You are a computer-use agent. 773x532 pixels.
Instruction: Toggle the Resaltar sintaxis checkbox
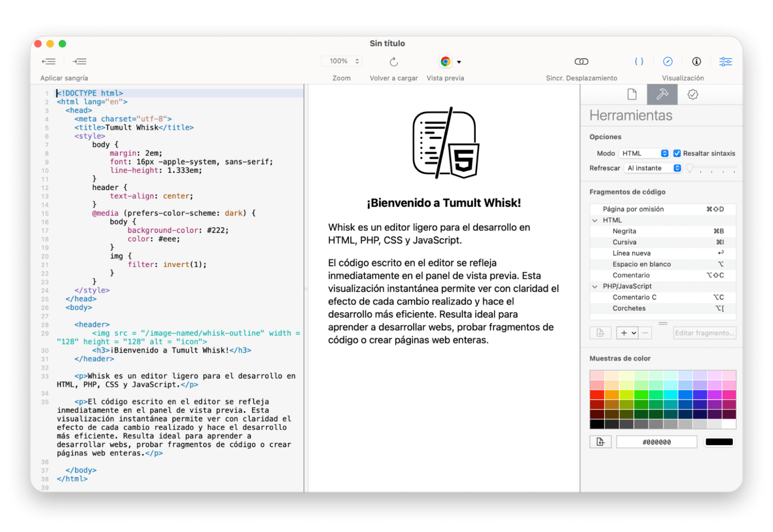tap(677, 153)
